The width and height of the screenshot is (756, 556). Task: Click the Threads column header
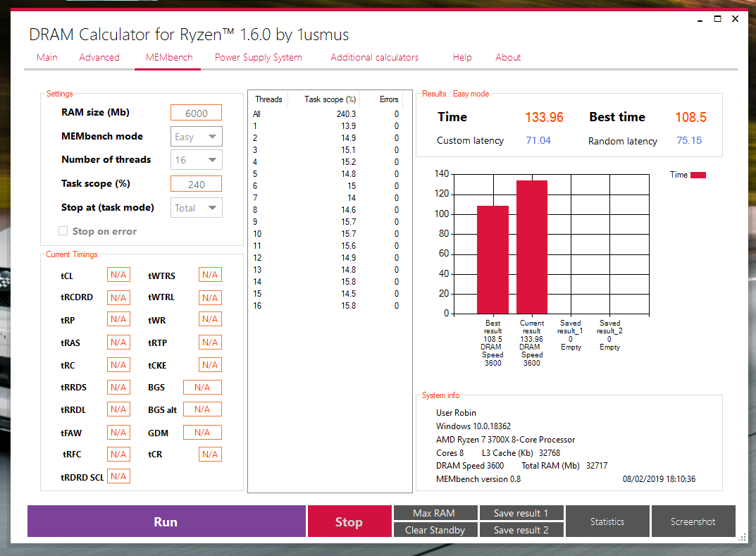(x=268, y=99)
